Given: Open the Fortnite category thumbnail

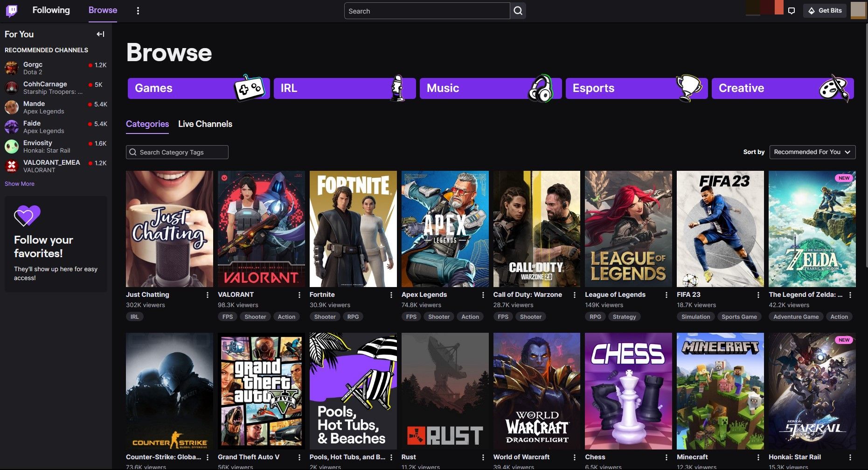Looking at the screenshot, I should click(x=353, y=228).
